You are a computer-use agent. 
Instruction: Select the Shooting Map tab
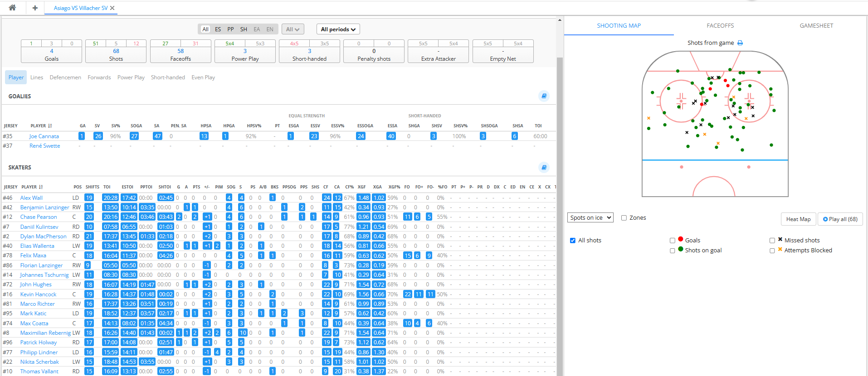pos(619,26)
